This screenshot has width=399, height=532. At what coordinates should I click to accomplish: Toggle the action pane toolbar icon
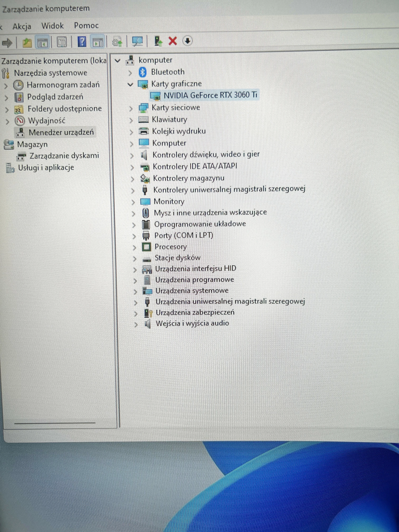pos(98,42)
